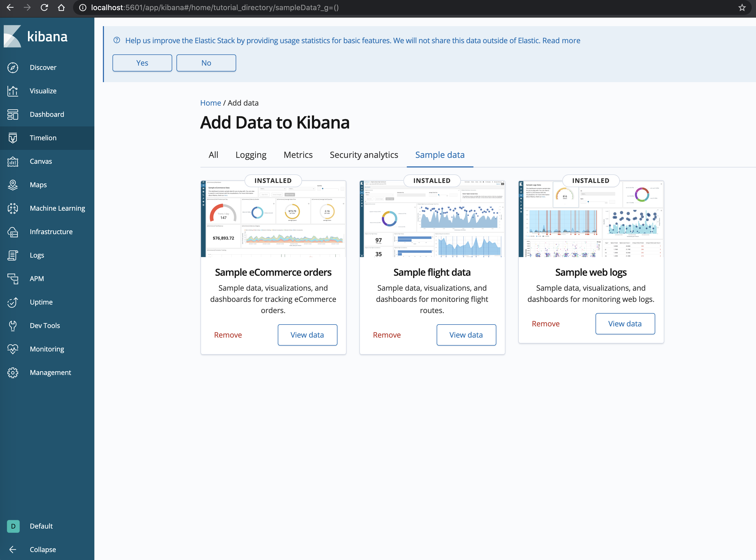Reload the page in the browser
This screenshot has width=756, height=560.
(44, 7)
